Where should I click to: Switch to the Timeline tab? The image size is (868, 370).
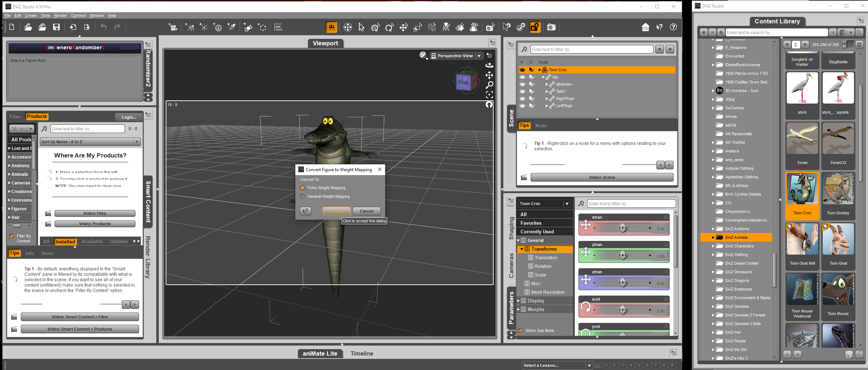point(362,353)
